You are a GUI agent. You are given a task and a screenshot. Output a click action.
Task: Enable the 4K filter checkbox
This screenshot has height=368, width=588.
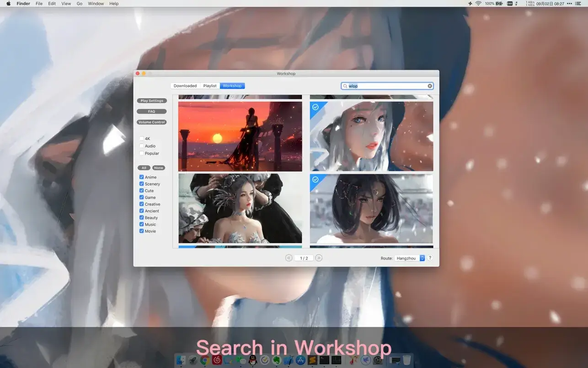click(x=141, y=138)
